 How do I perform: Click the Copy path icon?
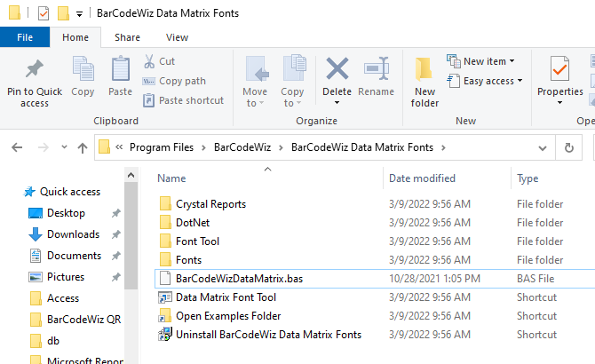148,81
